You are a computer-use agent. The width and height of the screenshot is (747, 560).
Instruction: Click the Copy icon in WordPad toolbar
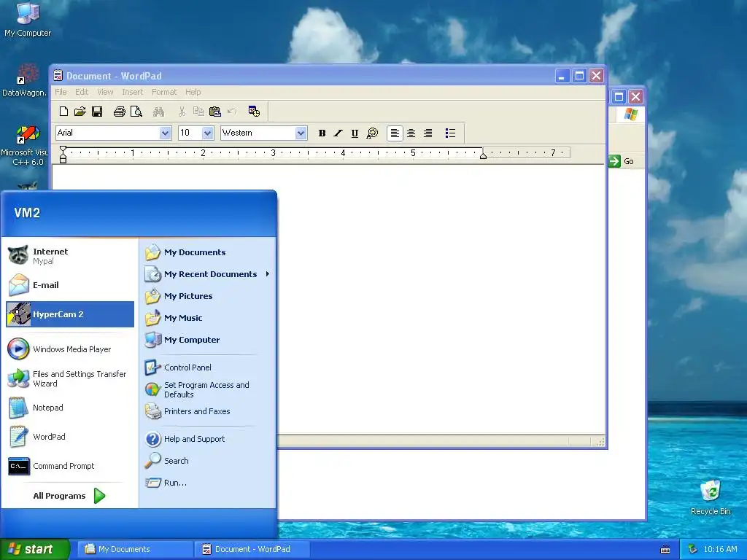[x=198, y=112]
